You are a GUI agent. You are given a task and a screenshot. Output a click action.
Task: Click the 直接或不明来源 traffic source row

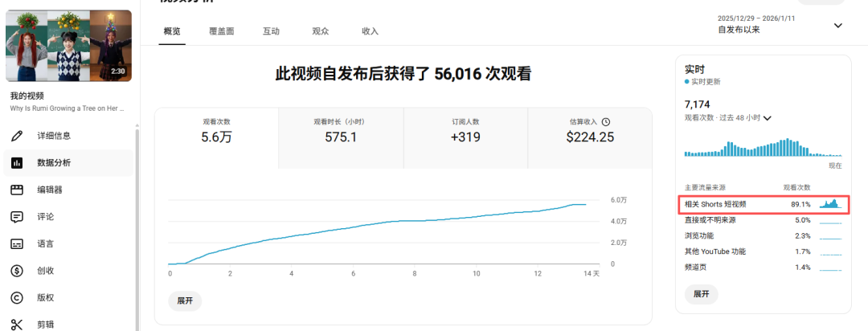[764, 220]
